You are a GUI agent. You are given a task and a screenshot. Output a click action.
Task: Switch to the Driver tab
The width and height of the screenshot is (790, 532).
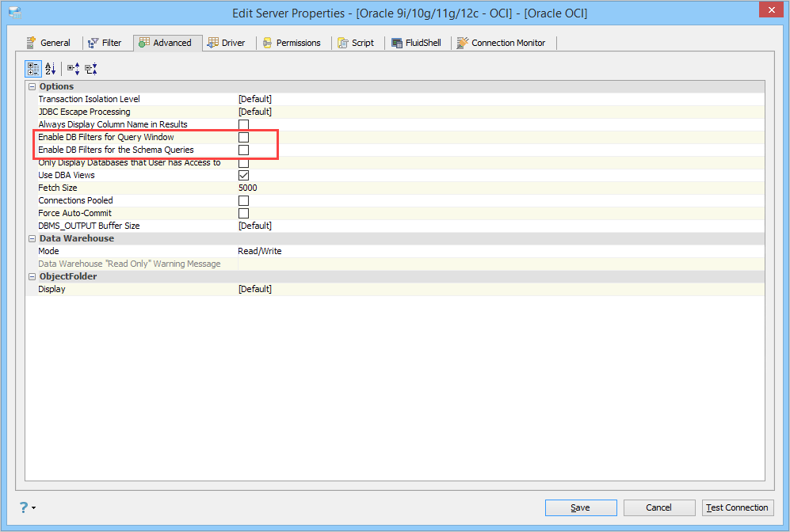pyautogui.click(x=226, y=43)
